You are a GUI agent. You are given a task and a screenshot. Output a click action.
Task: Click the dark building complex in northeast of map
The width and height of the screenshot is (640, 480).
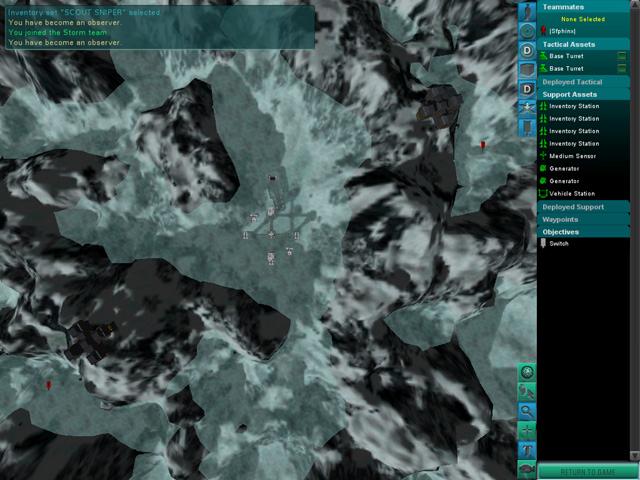tap(440, 107)
